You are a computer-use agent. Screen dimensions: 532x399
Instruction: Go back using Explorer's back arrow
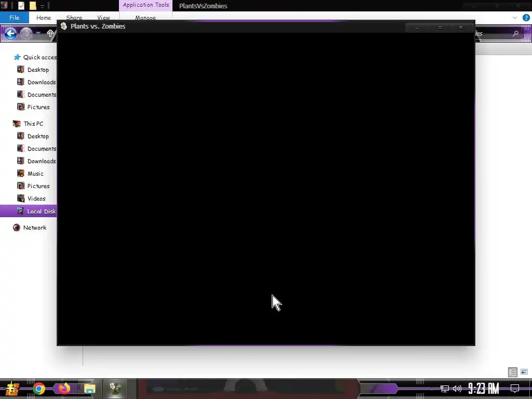tap(10, 34)
